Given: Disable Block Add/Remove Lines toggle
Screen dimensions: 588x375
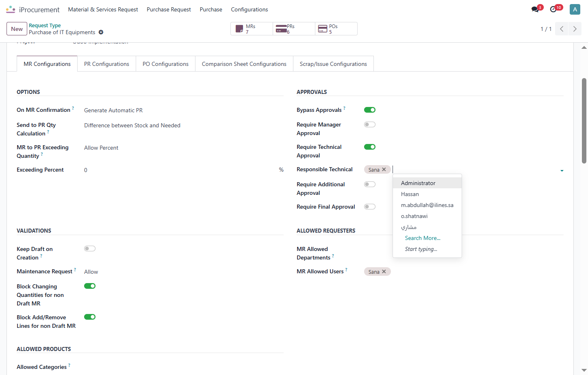Looking at the screenshot, I should point(90,317).
